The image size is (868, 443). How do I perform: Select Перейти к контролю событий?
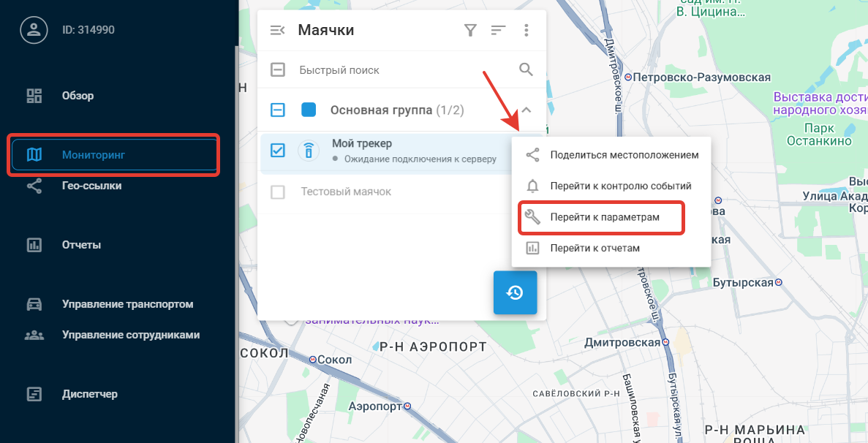[x=620, y=186]
